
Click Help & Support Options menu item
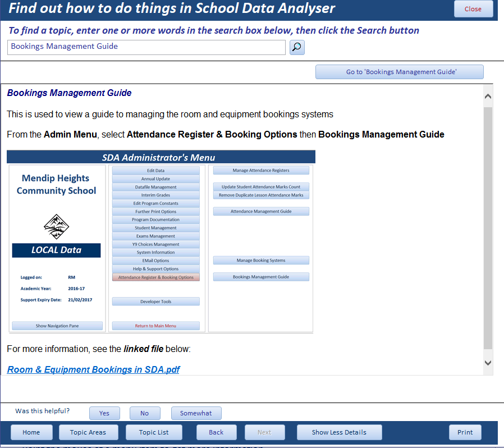[156, 269]
